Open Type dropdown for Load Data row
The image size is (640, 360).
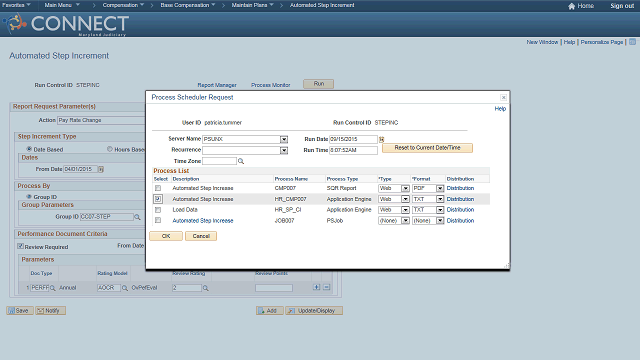[405, 210]
